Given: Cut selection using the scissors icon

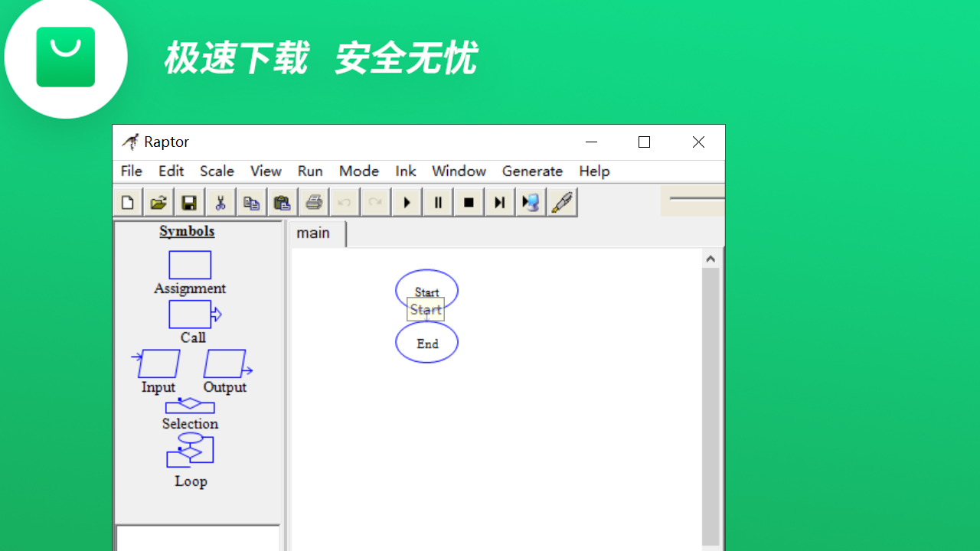Looking at the screenshot, I should [x=220, y=201].
